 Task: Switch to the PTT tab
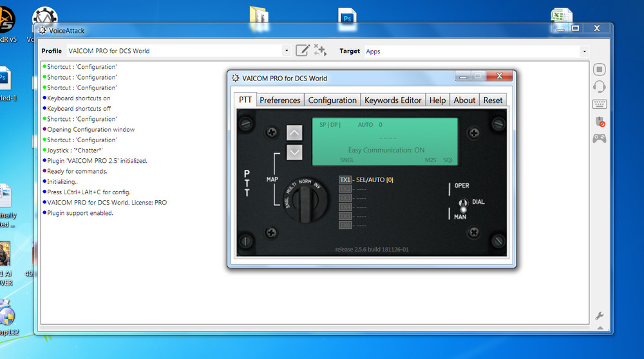(x=245, y=100)
